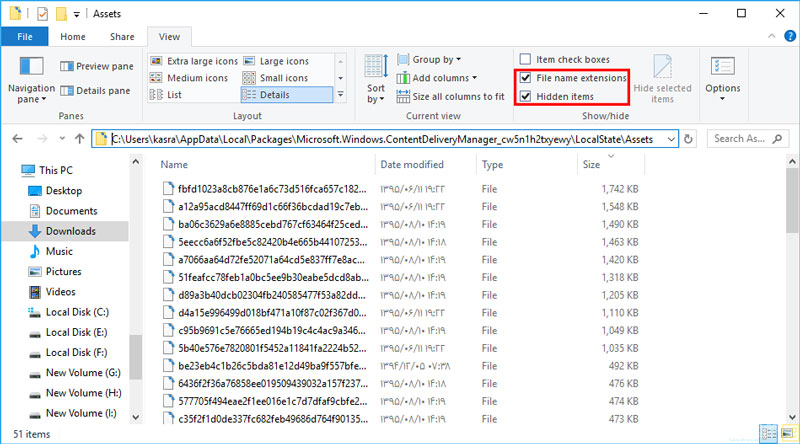The width and height of the screenshot is (800, 444).
Task: Toggle the File name extensions checkbox
Action: tap(526, 78)
